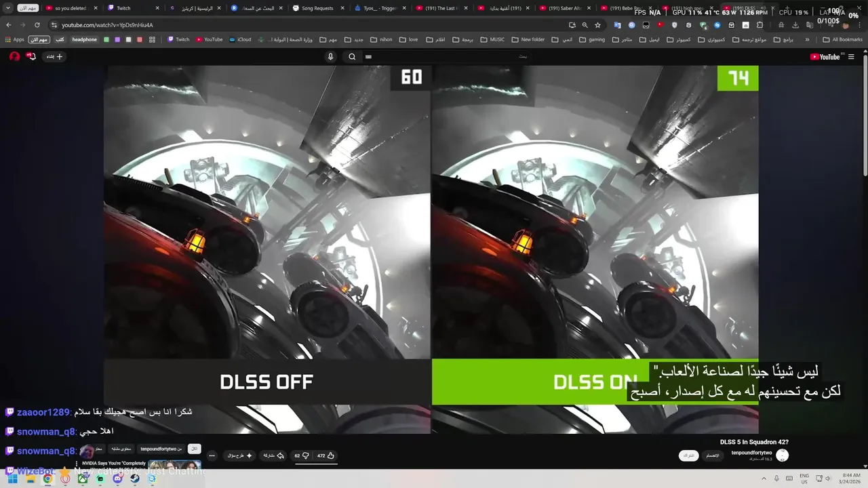Close the Twitch tab
The width and height of the screenshot is (868, 488).
157,8
